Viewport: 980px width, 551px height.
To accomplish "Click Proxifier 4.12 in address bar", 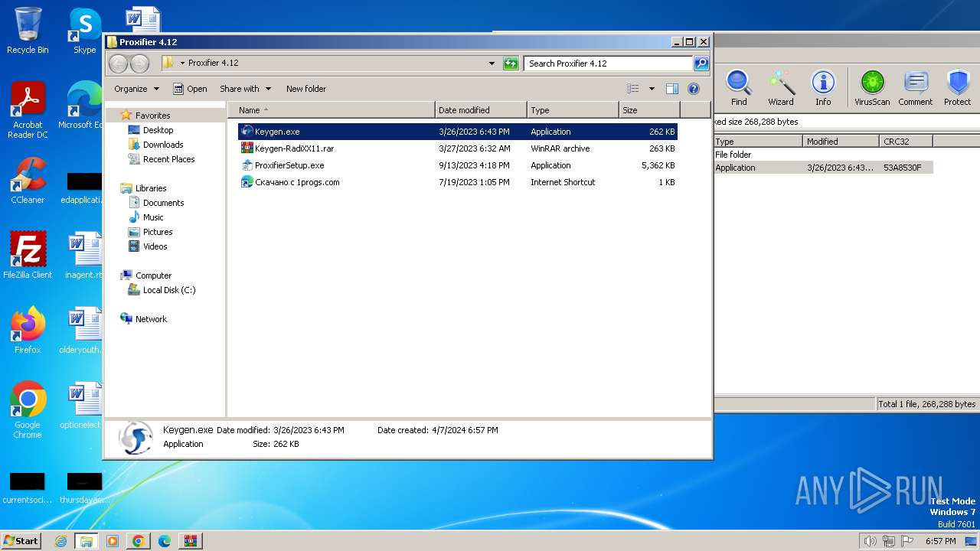I will 214,64.
